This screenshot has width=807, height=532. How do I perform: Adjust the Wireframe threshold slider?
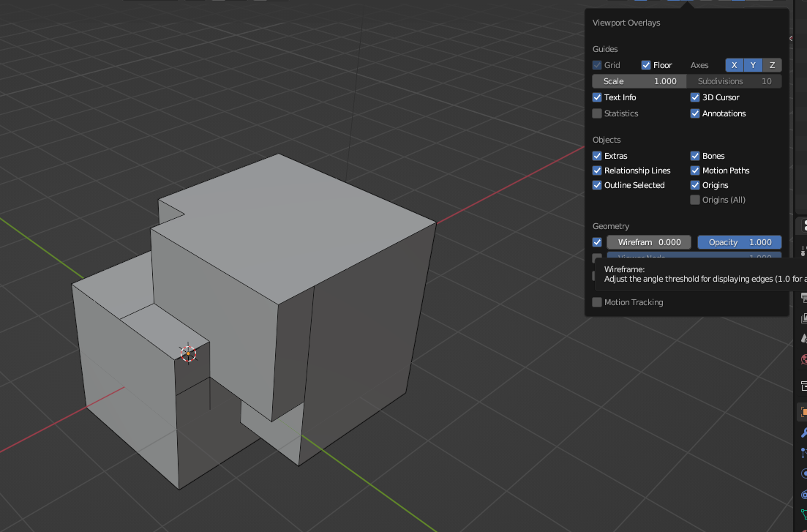pyautogui.click(x=648, y=242)
